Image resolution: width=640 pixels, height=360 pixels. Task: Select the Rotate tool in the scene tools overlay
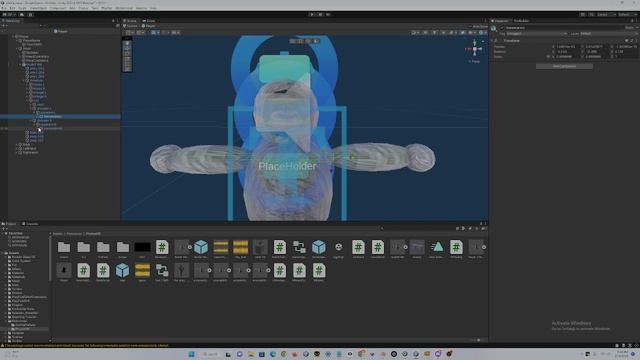pyautogui.click(x=127, y=53)
